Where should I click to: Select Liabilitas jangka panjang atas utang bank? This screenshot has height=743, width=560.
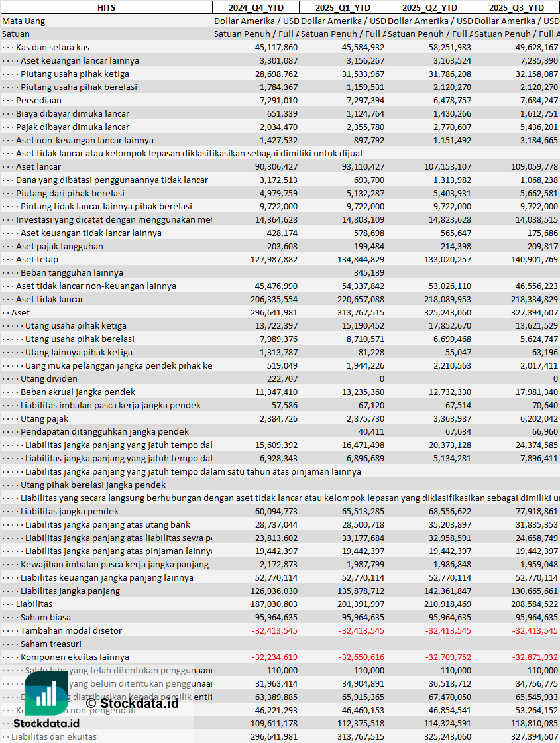[107, 525]
